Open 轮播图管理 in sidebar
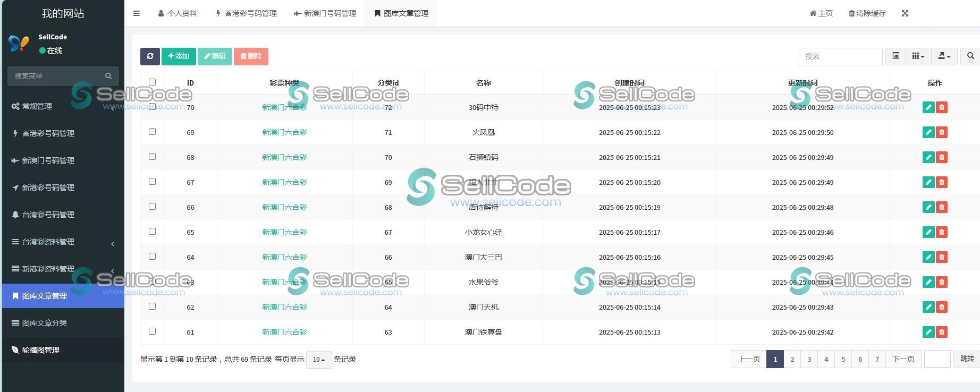Viewport: 980px width, 392px height. coord(63,350)
